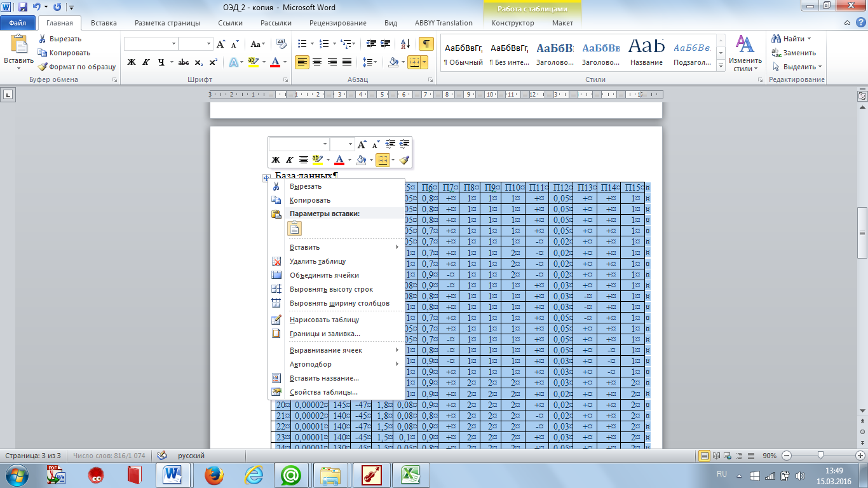Click the Borders button in the ribbon
The height and width of the screenshot is (488, 868).
414,62
